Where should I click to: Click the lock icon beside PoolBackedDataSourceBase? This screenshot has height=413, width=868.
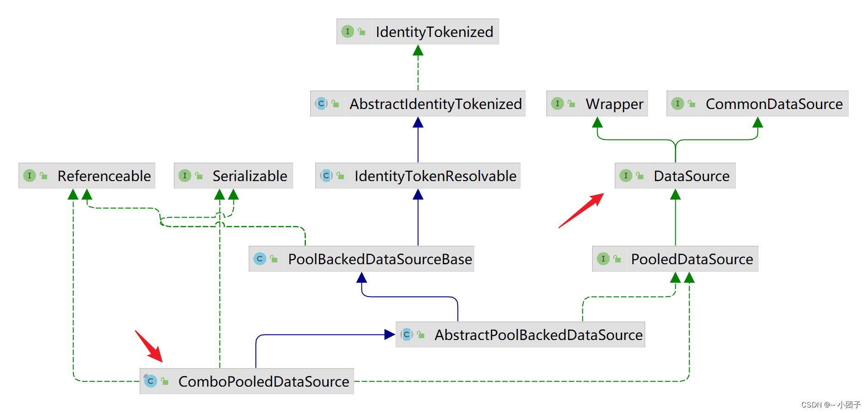[274, 259]
